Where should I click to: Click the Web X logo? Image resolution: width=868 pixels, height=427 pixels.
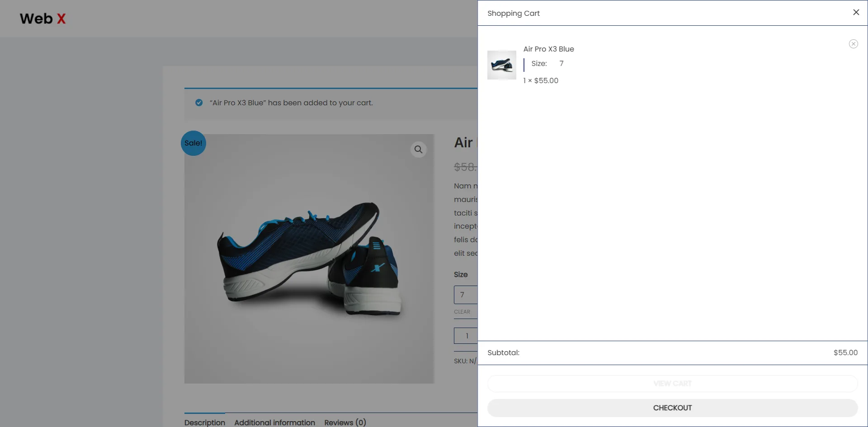pos(43,19)
